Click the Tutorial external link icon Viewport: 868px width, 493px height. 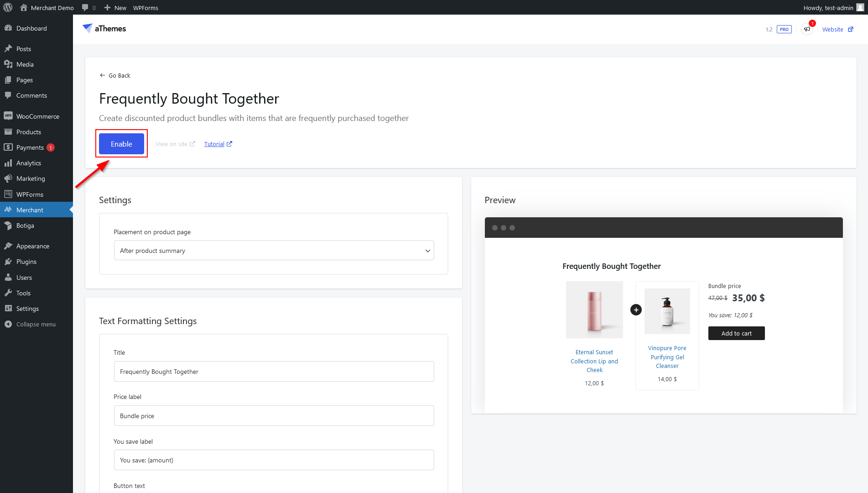[x=229, y=144]
